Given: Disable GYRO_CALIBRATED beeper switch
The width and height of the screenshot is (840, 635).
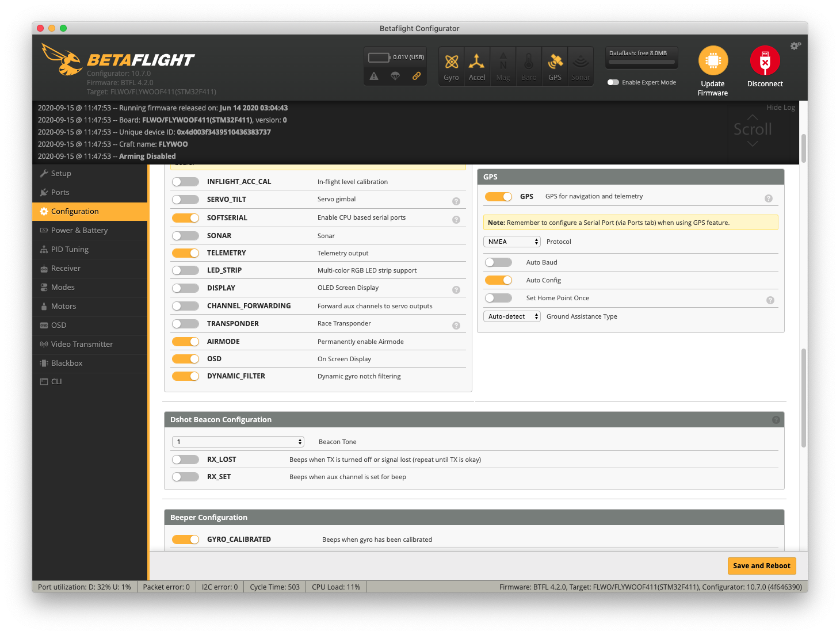Looking at the screenshot, I should pos(185,540).
